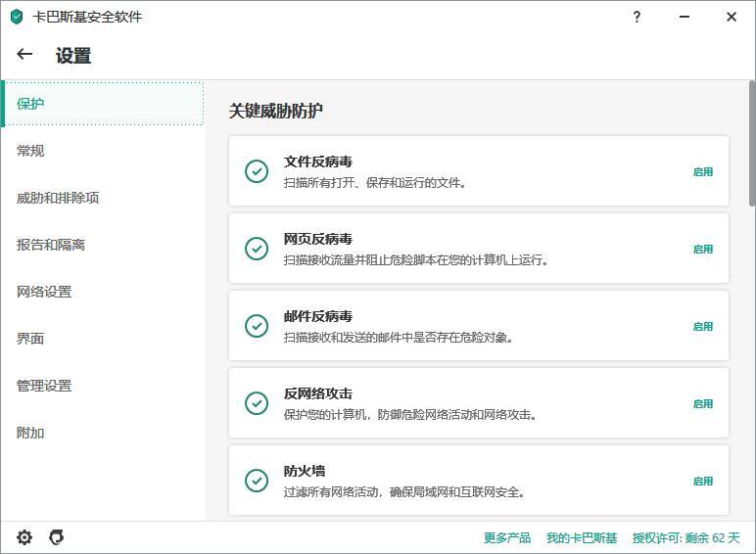Open the 威胁和排除项 section
The image size is (756, 554).
(58, 198)
